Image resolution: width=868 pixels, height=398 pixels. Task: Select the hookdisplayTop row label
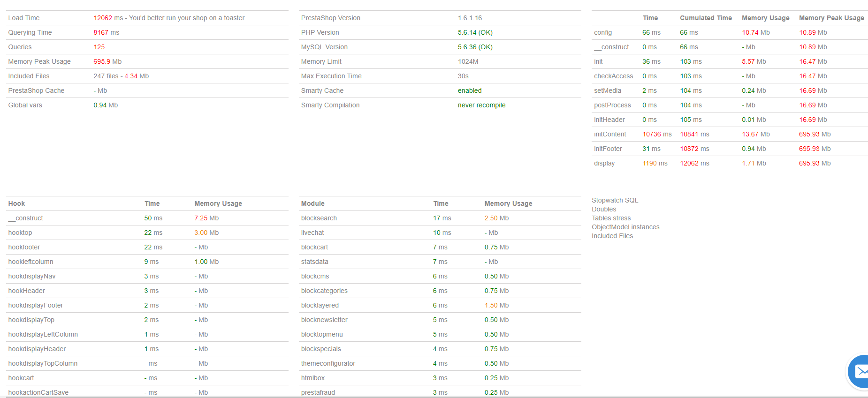pos(31,320)
